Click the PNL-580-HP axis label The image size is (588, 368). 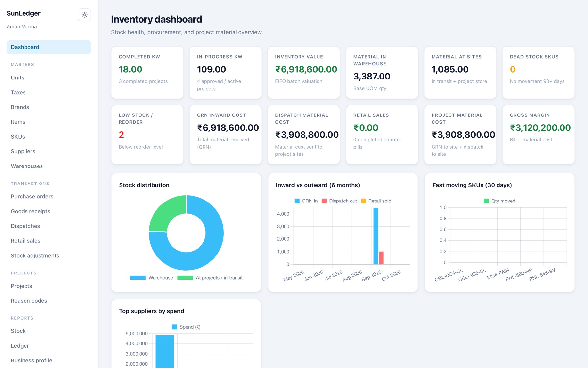[519, 274]
